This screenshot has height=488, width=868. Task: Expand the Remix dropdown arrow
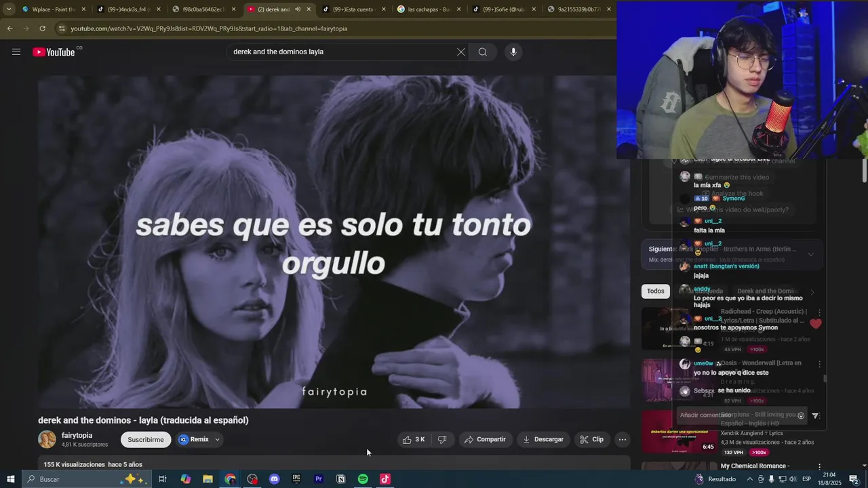pyautogui.click(x=218, y=439)
